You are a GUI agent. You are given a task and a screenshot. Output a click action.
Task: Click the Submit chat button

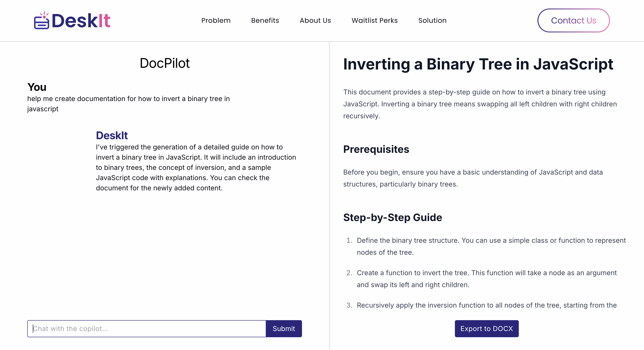tap(284, 328)
